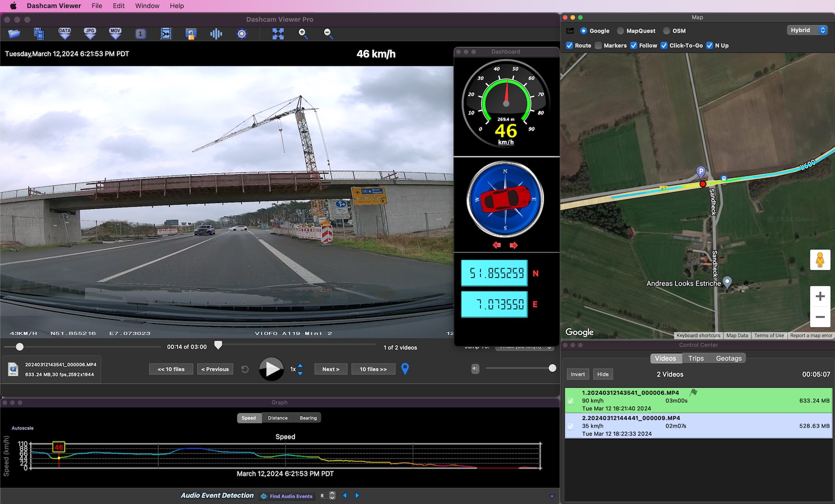Toggle full screen with the expand arrows icon

point(278,34)
